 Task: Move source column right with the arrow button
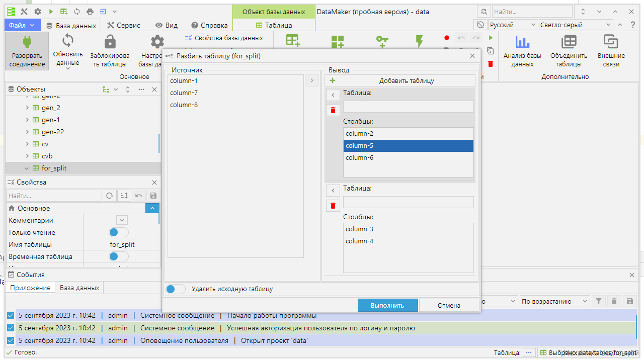(312, 80)
